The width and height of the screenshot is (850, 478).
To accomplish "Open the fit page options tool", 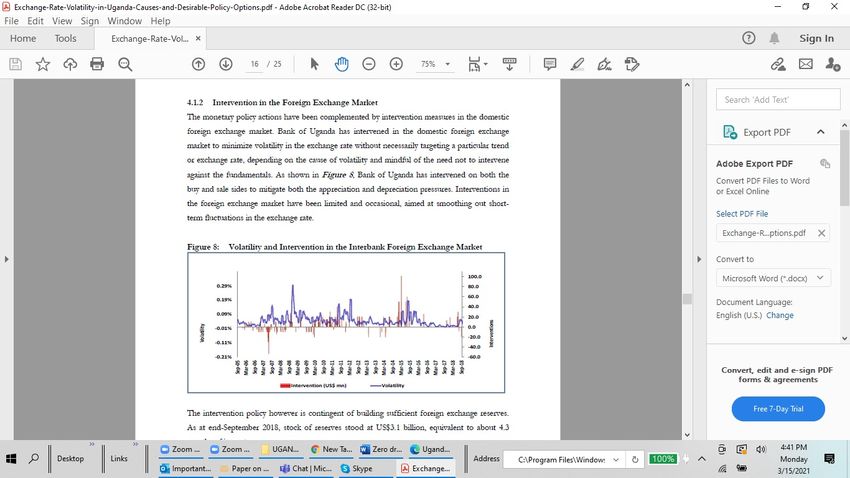I will click(x=477, y=64).
